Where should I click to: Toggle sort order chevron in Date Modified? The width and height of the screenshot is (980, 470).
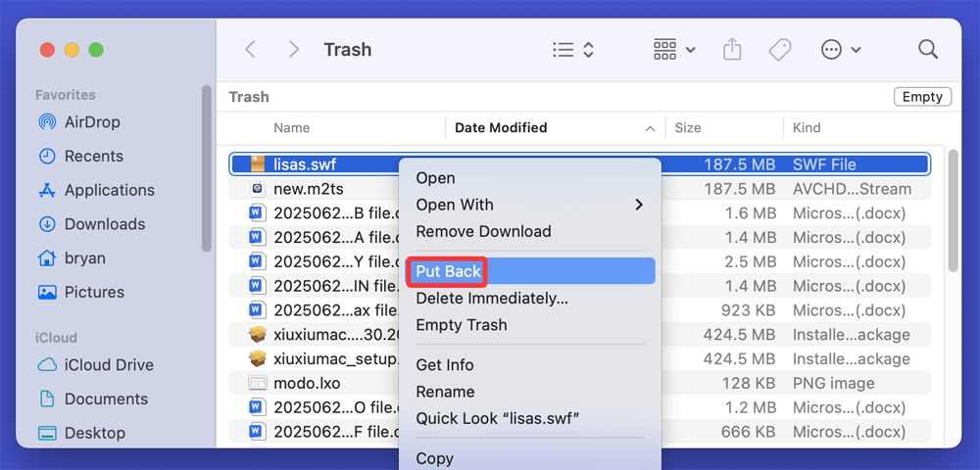650,128
